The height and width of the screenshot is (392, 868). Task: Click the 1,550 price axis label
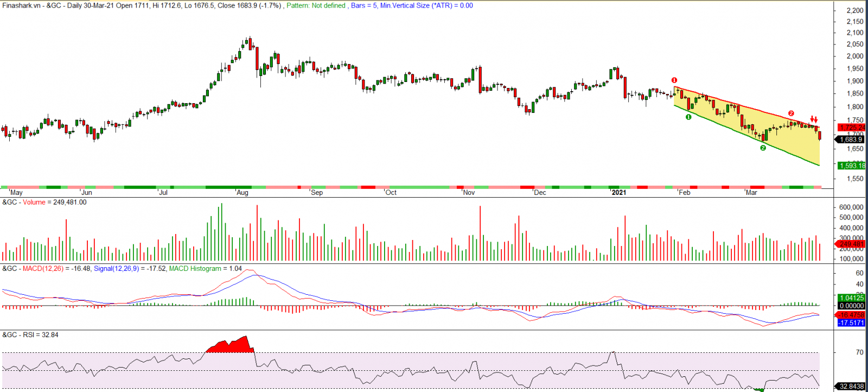pyautogui.click(x=855, y=179)
